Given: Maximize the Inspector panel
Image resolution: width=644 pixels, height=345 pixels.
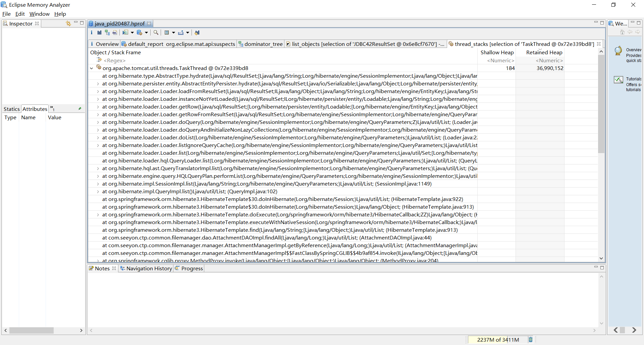Looking at the screenshot, I should 82,23.
